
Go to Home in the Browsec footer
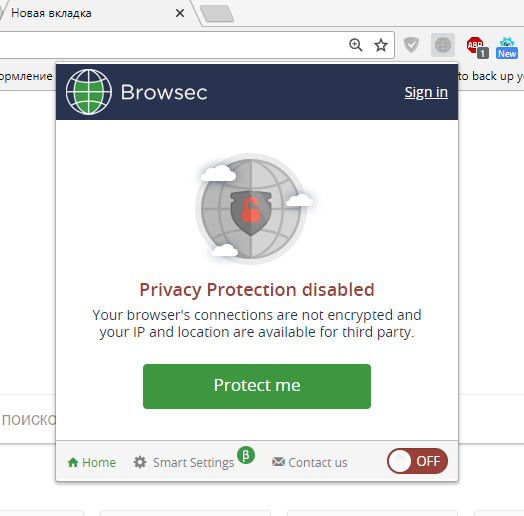pyautogui.click(x=91, y=462)
